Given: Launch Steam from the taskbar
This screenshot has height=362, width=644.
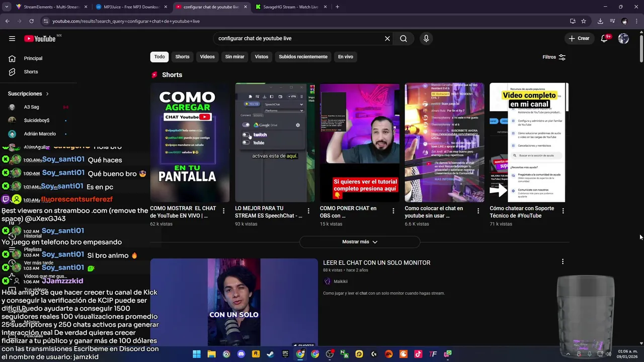Looking at the screenshot, I should click(270, 354).
